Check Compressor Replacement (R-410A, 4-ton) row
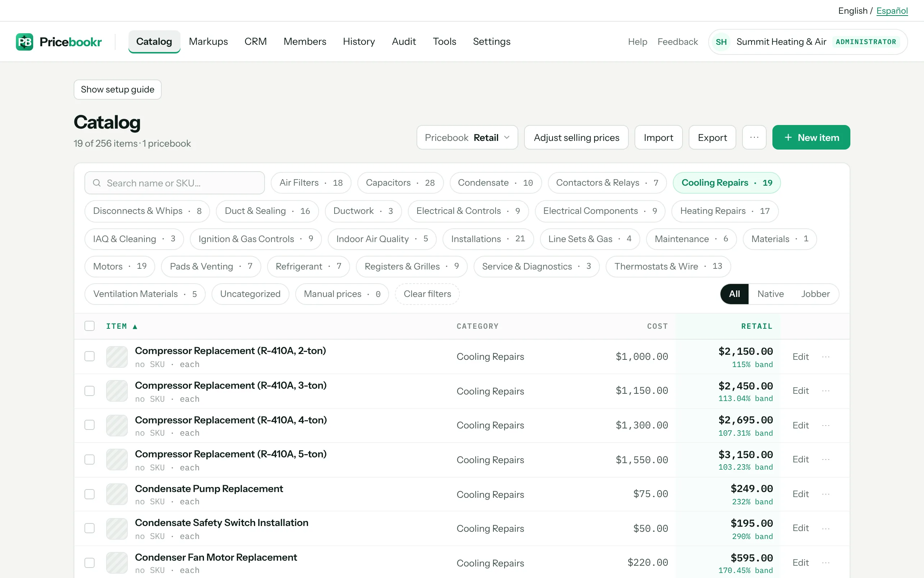This screenshot has height=578, width=924. pyautogui.click(x=90, y=425)
